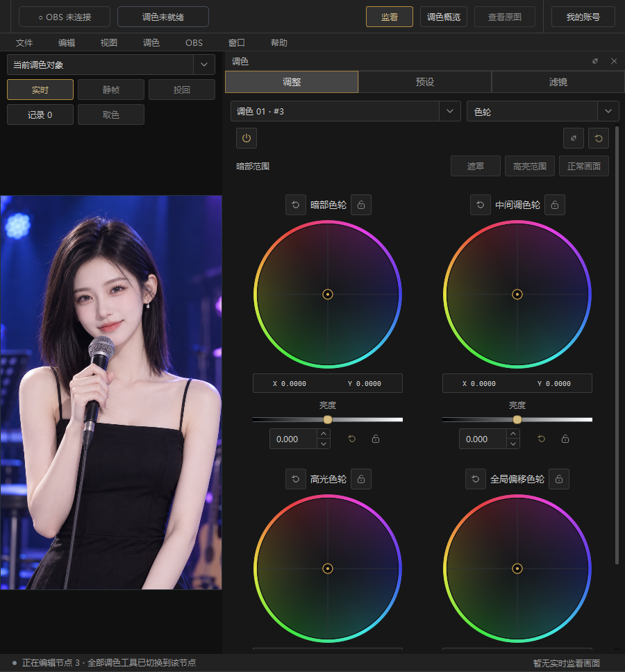Click the 暗部 brightness slider handle
Image resolution: width=625 pixels, height=672 pixels.
pos(328,419)
